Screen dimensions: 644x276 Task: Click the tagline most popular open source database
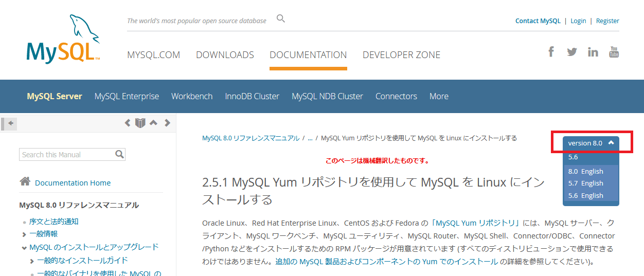196,21
